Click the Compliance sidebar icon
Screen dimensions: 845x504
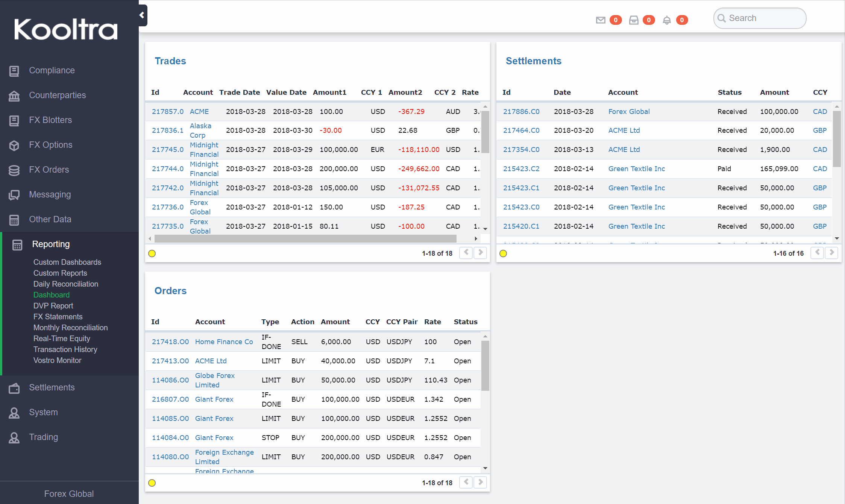tap(14, 71)
